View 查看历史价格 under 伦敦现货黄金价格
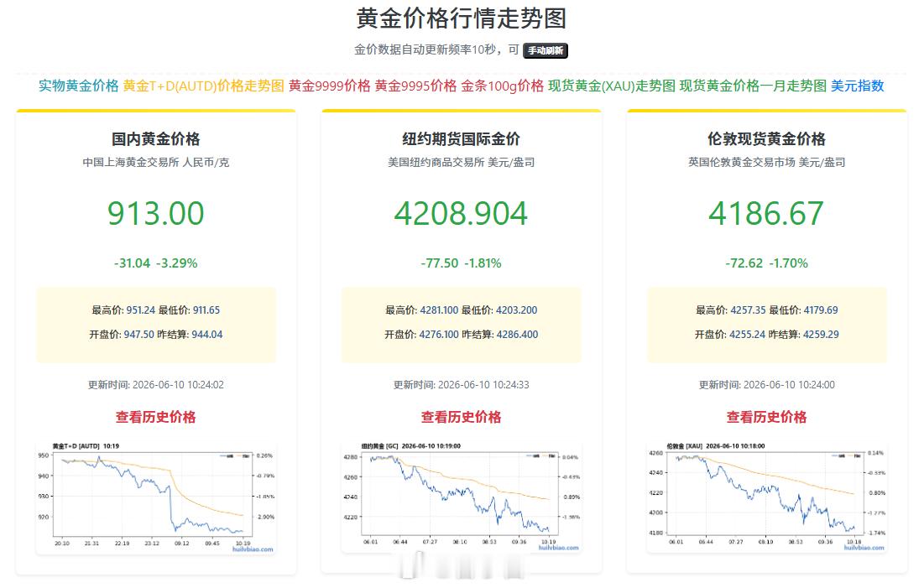Viewport: 924px width, 588px height. [x=766, y=417]
